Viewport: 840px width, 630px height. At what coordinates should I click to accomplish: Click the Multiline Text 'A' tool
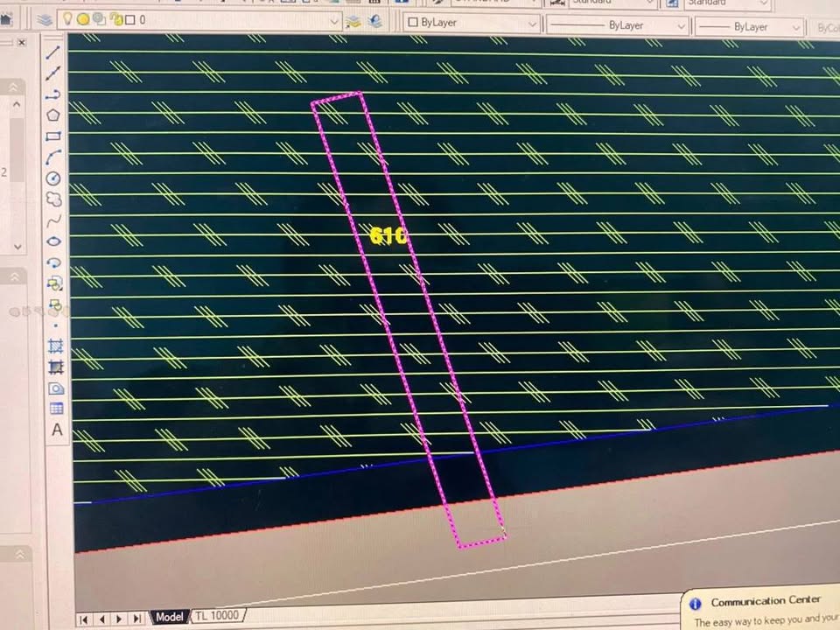[57, 430]
